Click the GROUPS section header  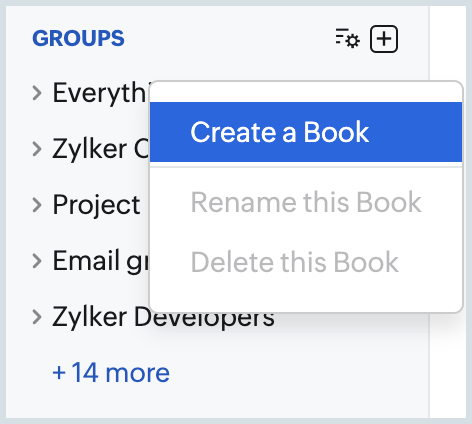[x=78, y=38]
